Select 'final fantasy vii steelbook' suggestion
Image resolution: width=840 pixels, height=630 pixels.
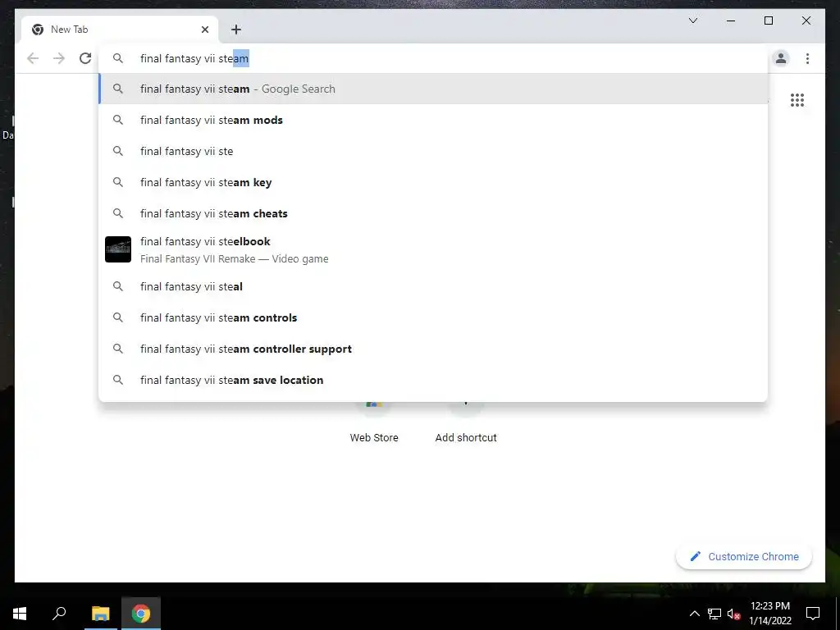point(433,249)
